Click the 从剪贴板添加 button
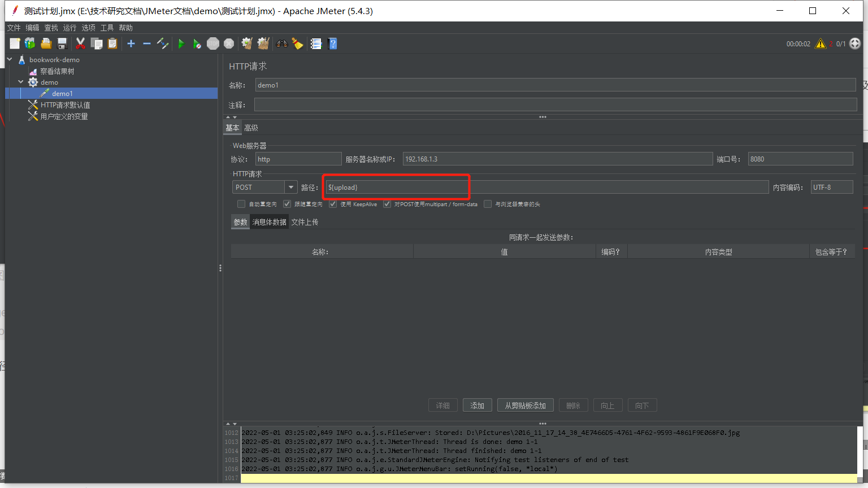The image size is (868, 488). coord(526,406)
